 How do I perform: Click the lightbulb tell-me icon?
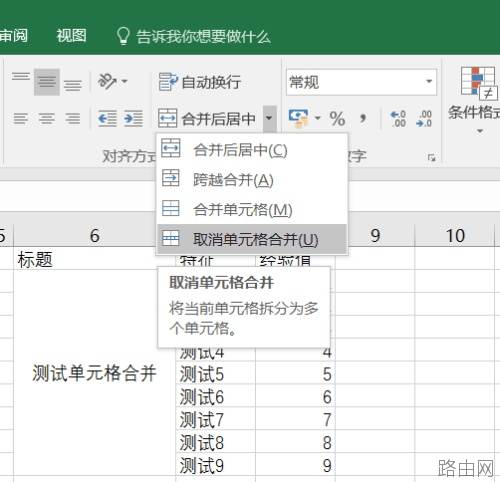(x=123, y=36)
